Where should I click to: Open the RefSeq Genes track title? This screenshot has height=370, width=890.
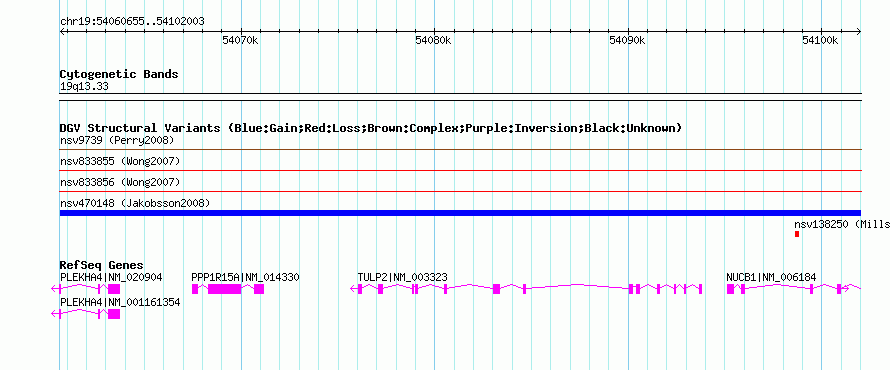(x=102, y=266)
